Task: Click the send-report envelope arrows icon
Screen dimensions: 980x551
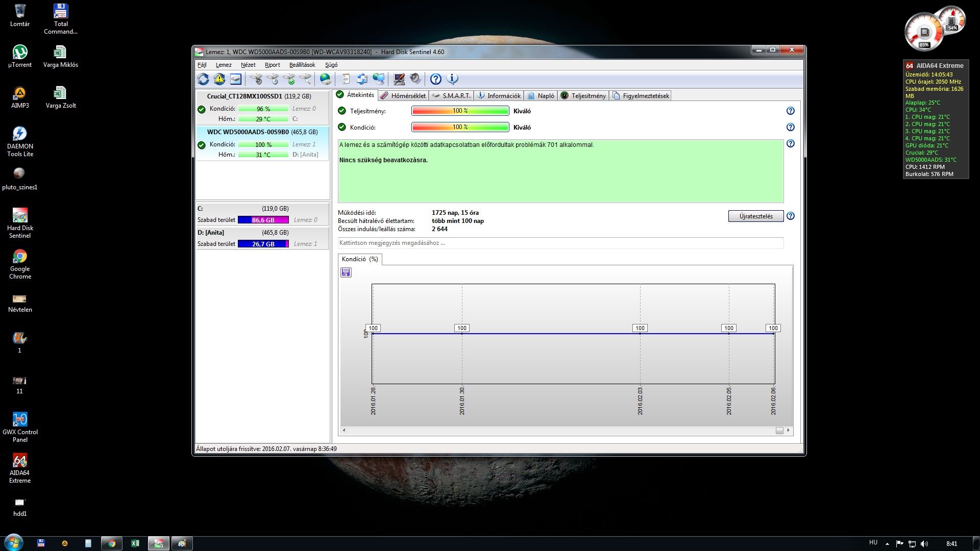Action: [362, 79]
